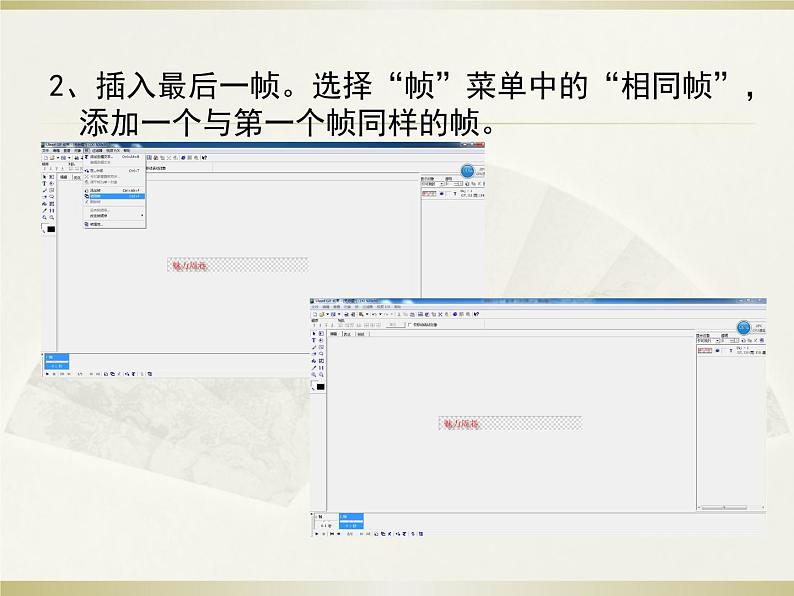Open the 帧 menu in upper window
The height and width of the screenshot is (596, 794).
tap(87, 150)
